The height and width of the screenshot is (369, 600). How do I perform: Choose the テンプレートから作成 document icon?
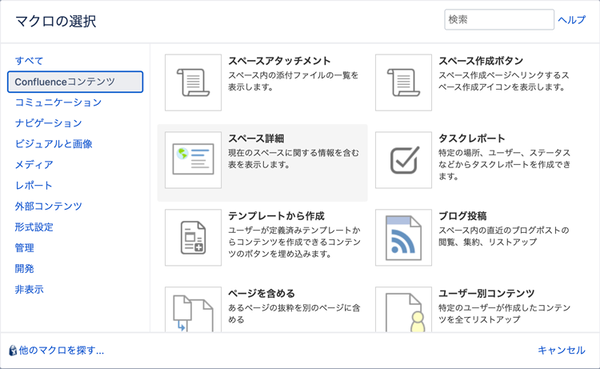193,237
